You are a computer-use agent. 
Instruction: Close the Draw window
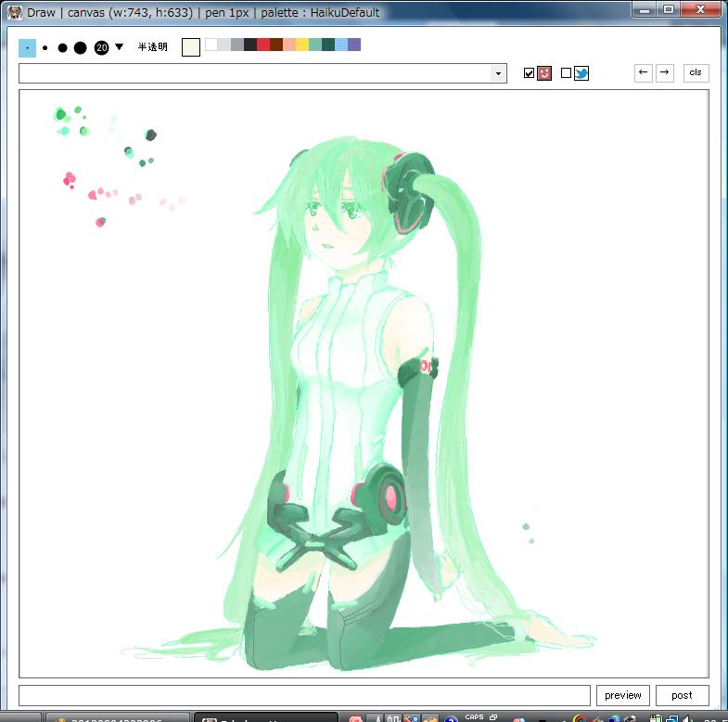pos(700,9)
